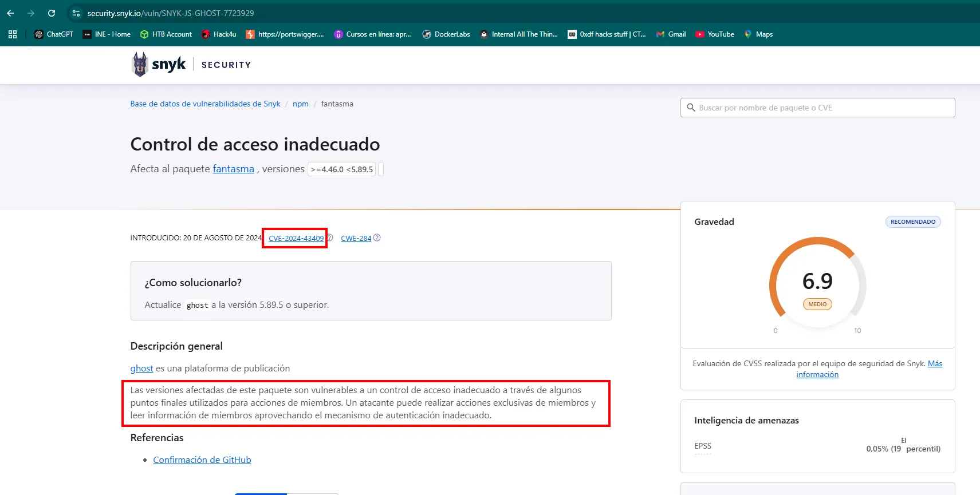Open the Maps bookmark
Screen dimensions: 980x495
click(758, 34)
